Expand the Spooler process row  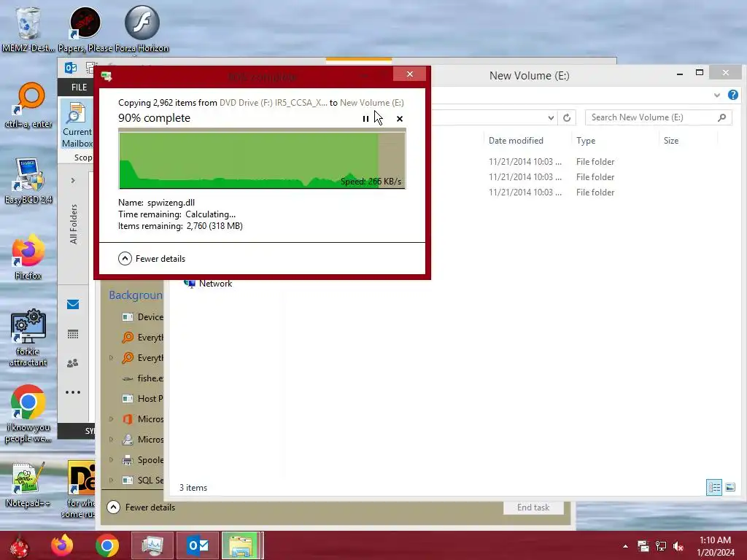(112, 460)
